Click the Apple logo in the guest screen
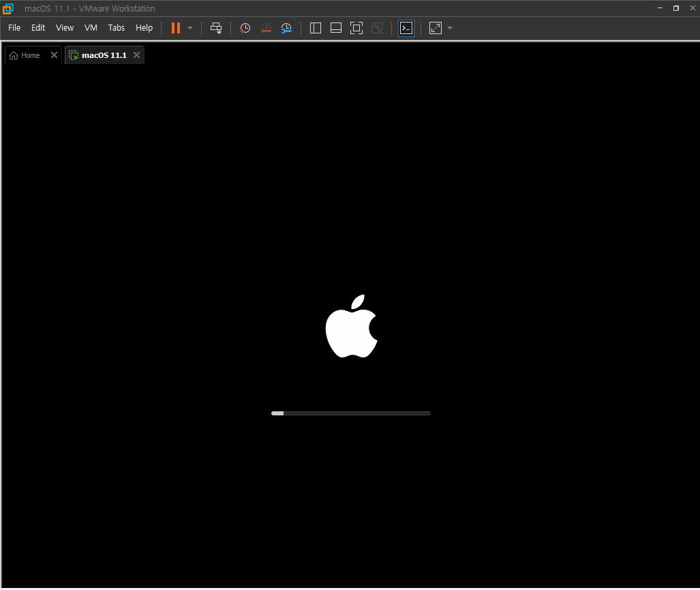The height and width of the screenshot is (590, 700). click(x=351, y=326)
